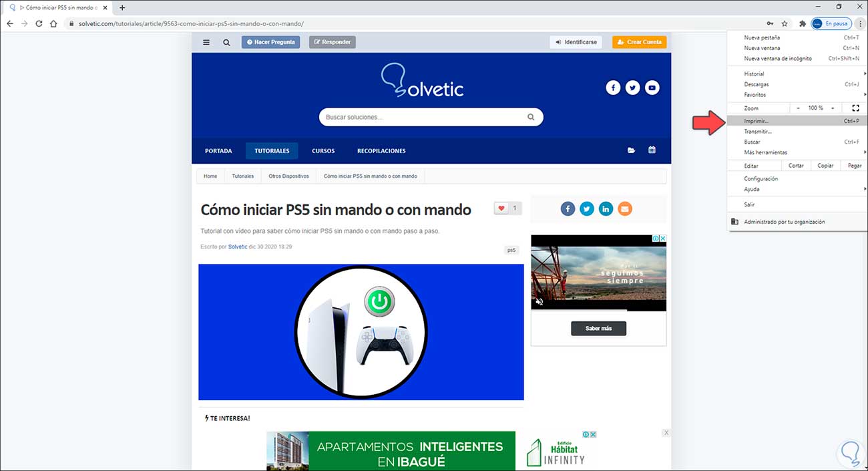This screenshot has width=868, height=471.
Task: Click the 'Saber más' ad button
Action: (598, 329)
